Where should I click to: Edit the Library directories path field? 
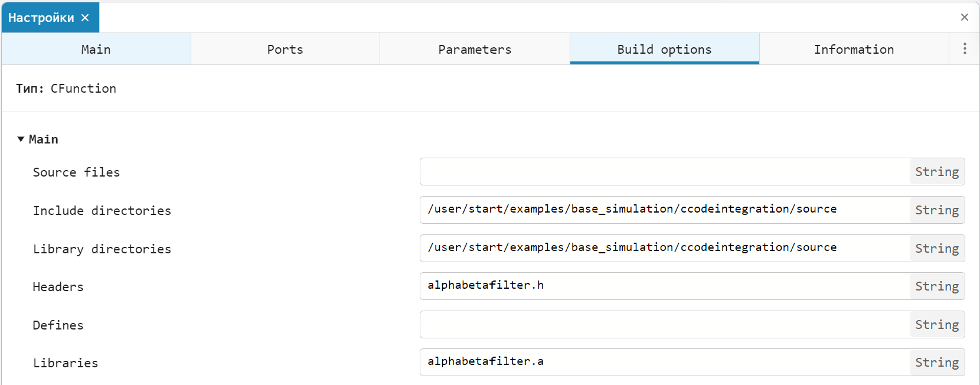pyautogui.click(x=664, y=248)
